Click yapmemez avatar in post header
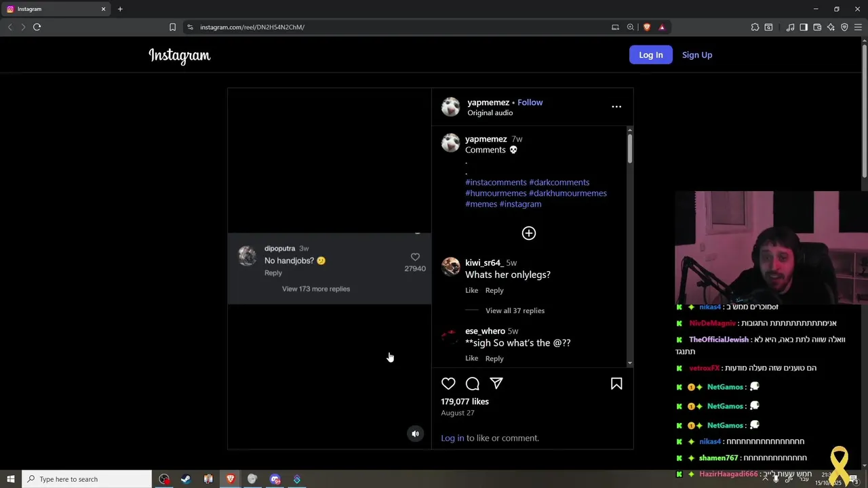 (450, 106)
